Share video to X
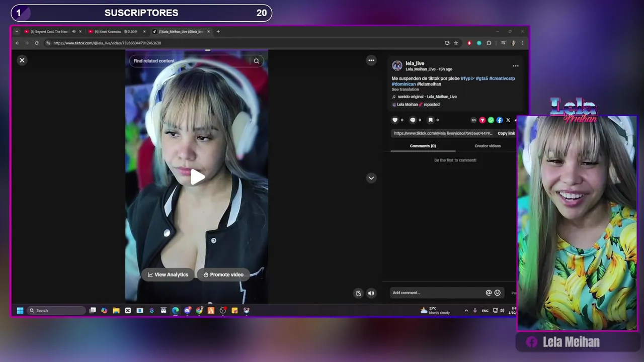Viewport: 644px width, 362px height. point(508,120)
